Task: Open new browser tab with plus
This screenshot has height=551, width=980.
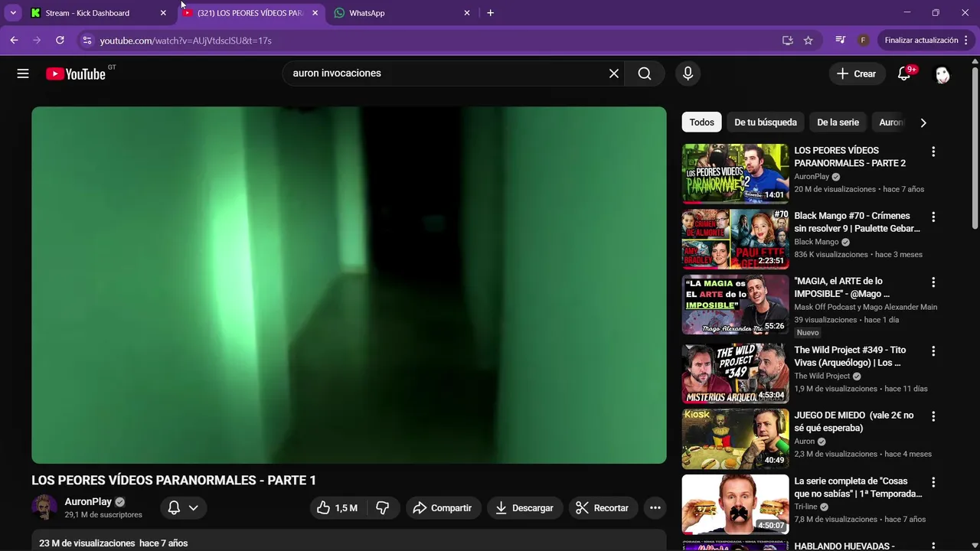Action: (x=490, y=13)
